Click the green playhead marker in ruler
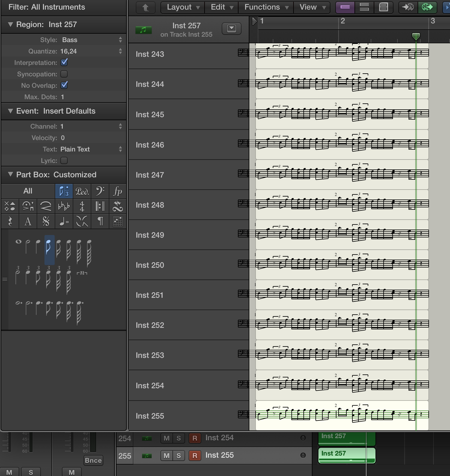450x476 pixels. [416, 36]
